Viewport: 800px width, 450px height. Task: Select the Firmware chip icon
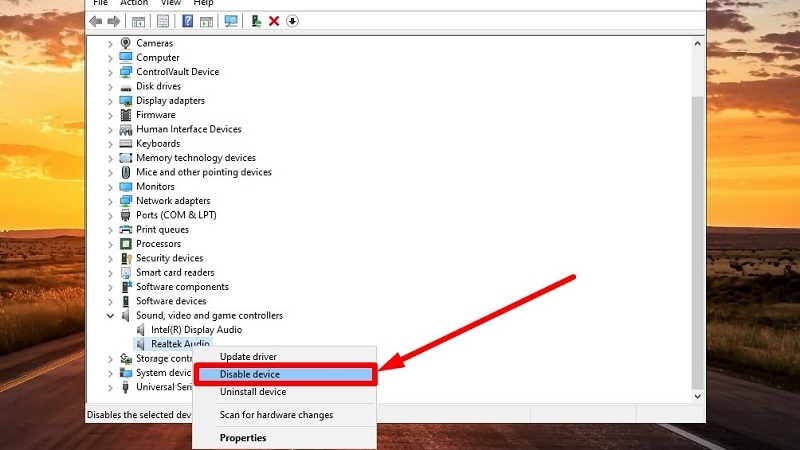tap(126, 115)
